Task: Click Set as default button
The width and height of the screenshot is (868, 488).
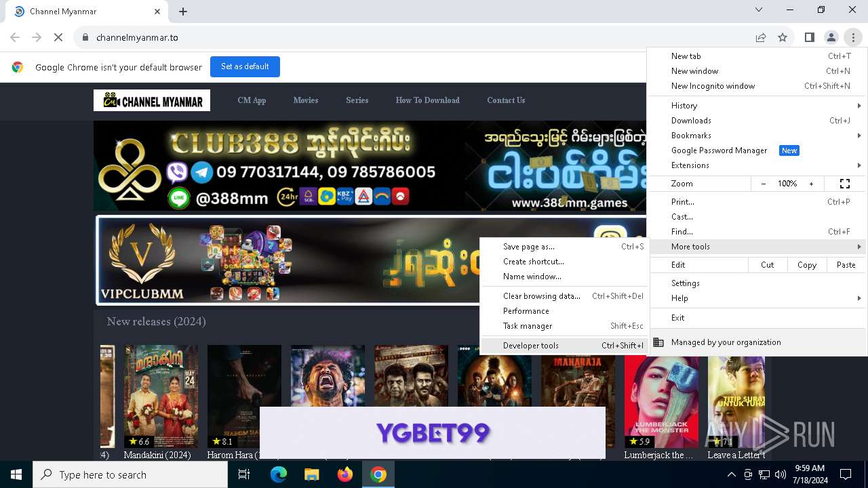Action: tap(245, 66)
